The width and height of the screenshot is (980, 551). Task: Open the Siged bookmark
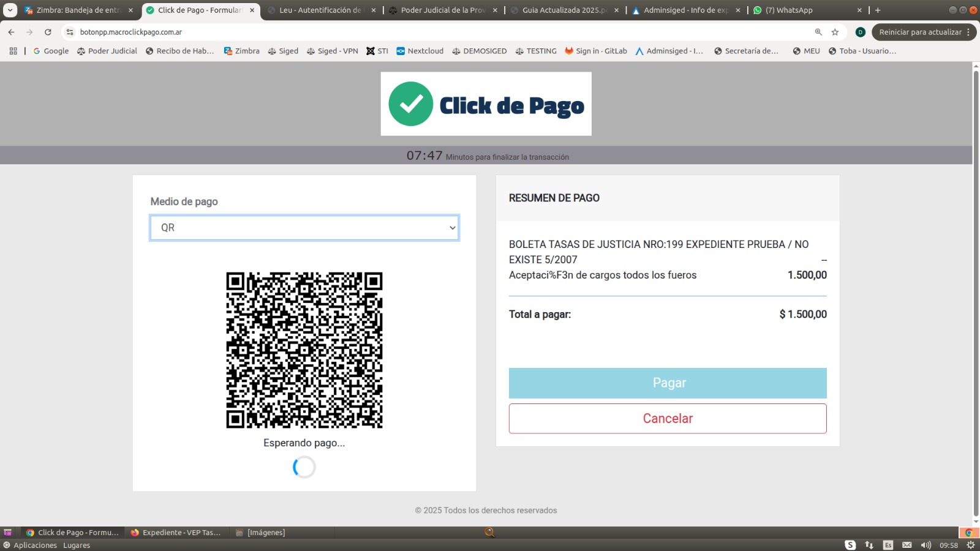[283, 51]
